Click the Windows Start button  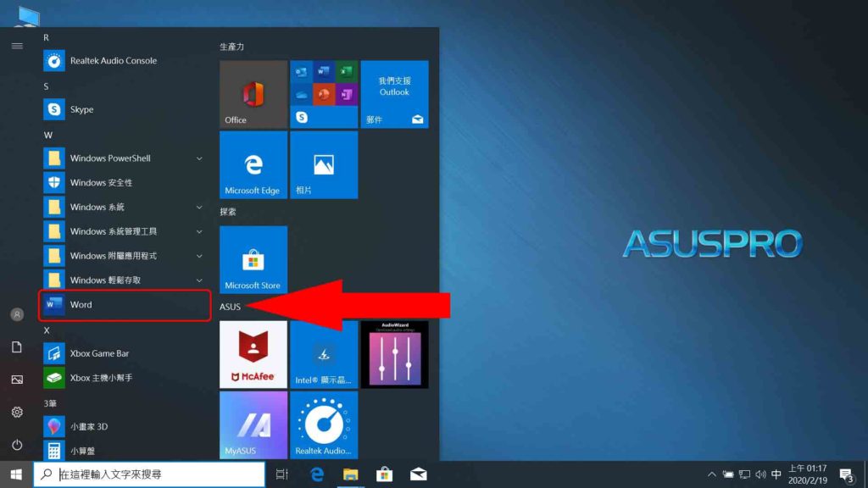coord(16,474)
